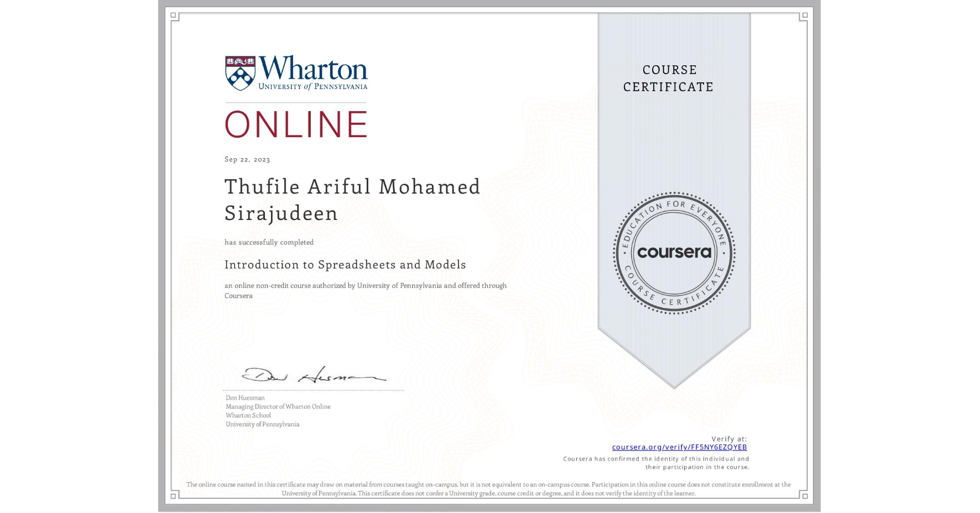Click the corner ornament at top left
Viewport: 980px width, 513px height.
tap(174, 15)
